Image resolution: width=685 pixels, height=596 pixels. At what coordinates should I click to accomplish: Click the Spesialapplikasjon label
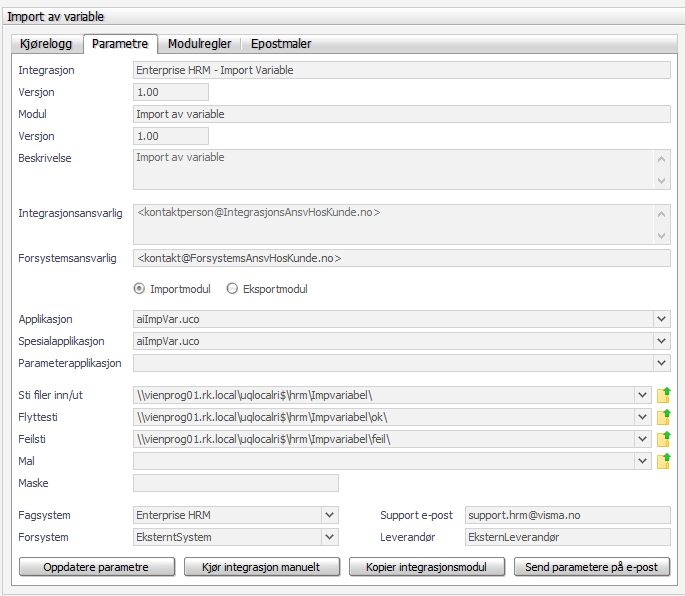coord(61,341)
